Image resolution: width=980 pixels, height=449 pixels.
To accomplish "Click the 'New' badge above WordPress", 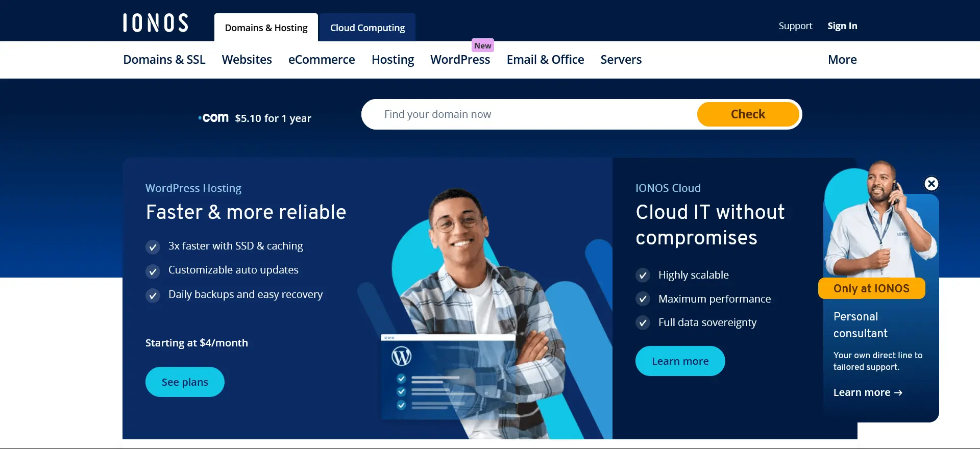I will pos(482,45).
